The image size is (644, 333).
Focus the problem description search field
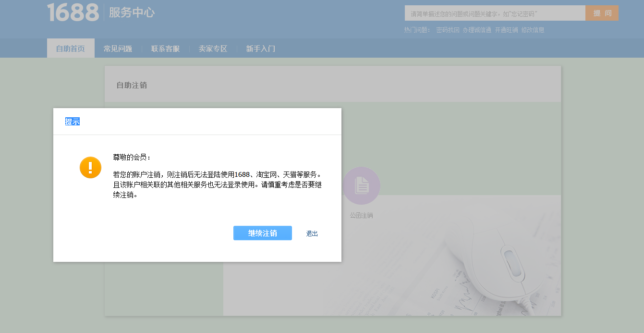click(x=495, y=13)
